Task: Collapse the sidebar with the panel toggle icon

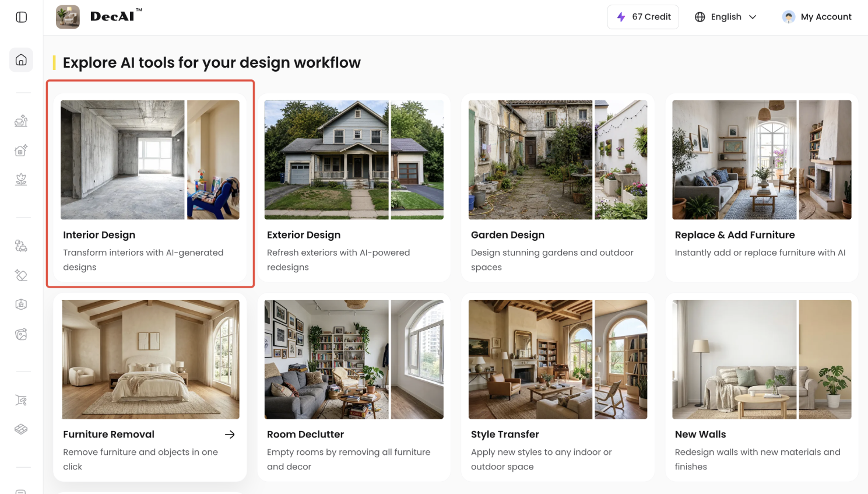Action: (x=22, y=17)
